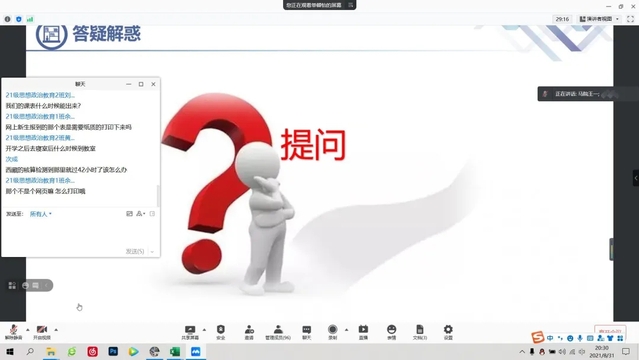Viewport: 639px width, 360px height.
Task: Open the Emoji reactions (表情) icon
Action: (x=391, y=332)
